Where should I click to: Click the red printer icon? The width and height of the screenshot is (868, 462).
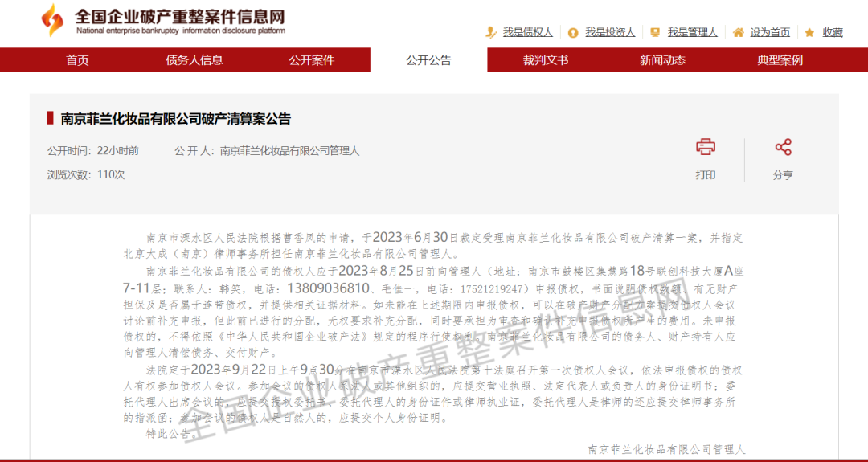click(x=706, y=147)
